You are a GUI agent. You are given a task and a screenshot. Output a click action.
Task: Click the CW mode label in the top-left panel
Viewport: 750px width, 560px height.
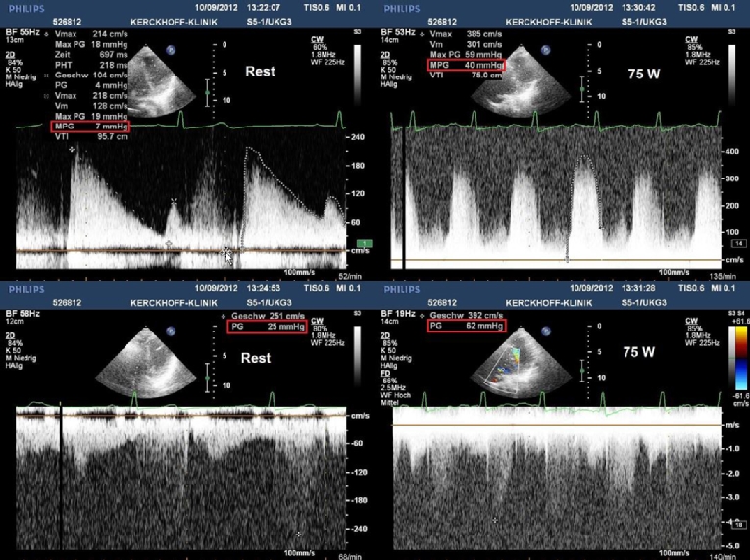coord(321,42)
